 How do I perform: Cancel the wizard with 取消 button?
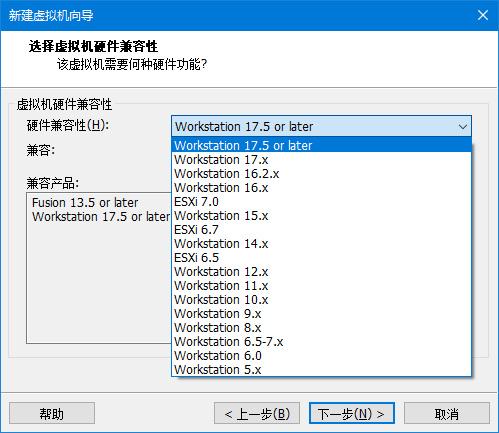pyautogui.click(x=447, y=413)
